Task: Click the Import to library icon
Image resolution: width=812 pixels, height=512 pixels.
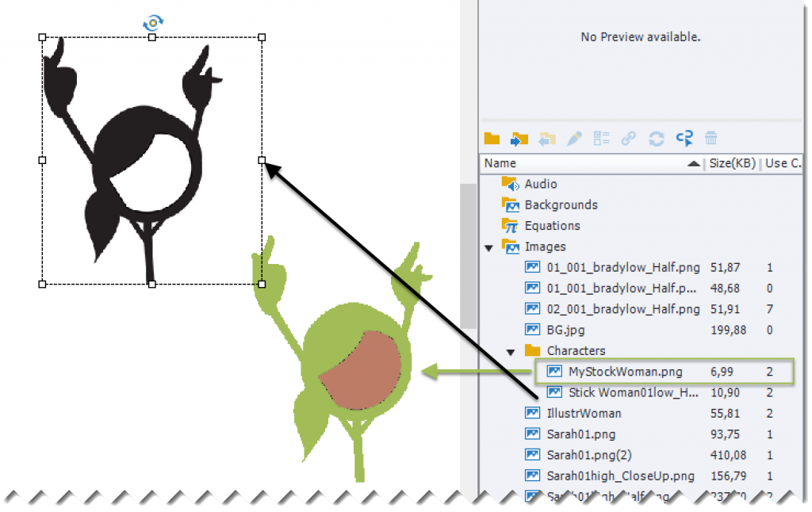Action: (x=519, y=139)
